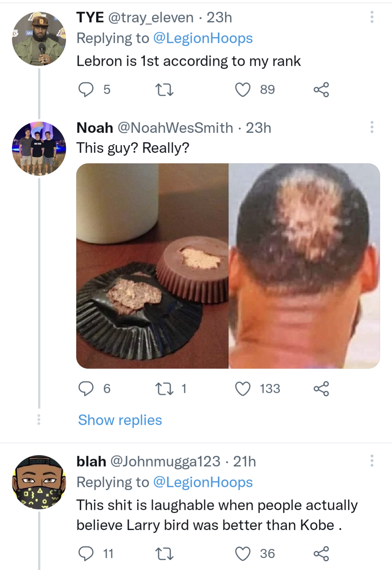Share TYE's tweet

coord(321,89)
